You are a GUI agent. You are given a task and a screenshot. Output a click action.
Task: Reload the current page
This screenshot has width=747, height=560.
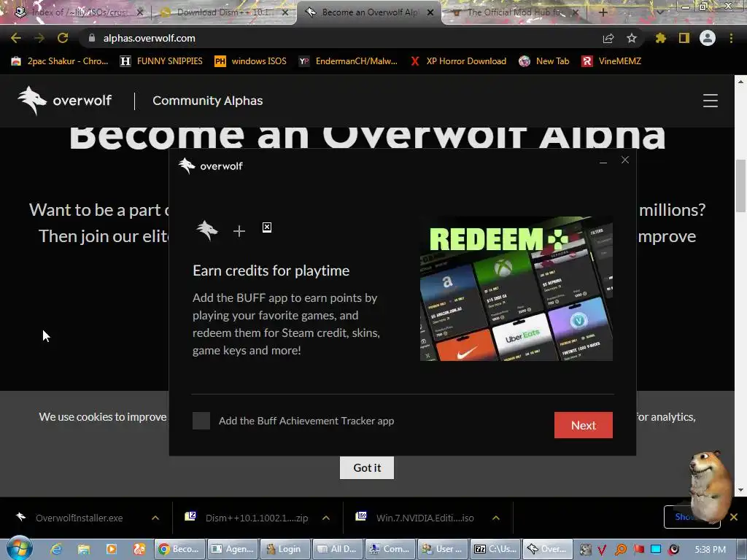(63, 38)
